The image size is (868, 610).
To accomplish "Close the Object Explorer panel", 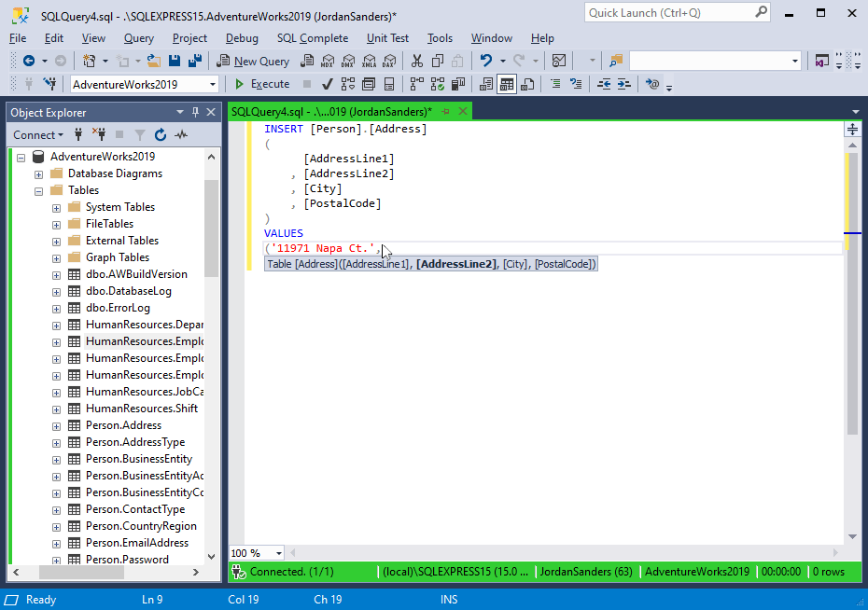I will (x=211, y=112).
